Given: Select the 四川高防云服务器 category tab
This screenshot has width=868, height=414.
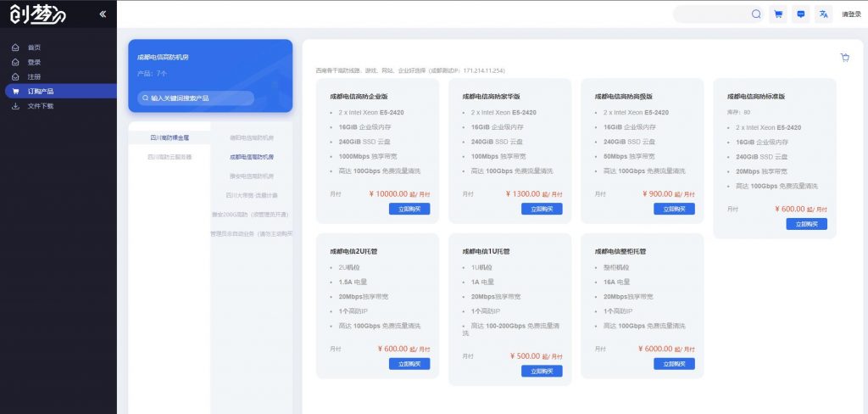Looking at the screenshot, I should click(170, 157).
